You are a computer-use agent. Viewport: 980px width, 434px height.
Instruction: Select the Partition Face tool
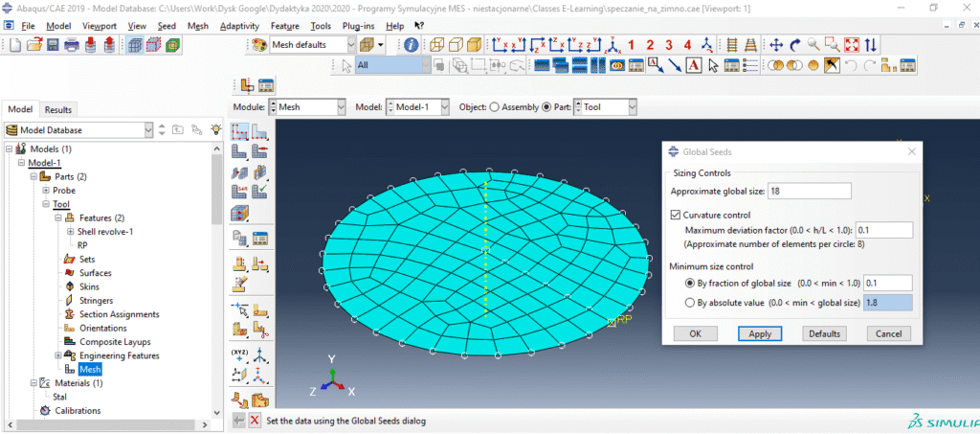pos(260,308)
